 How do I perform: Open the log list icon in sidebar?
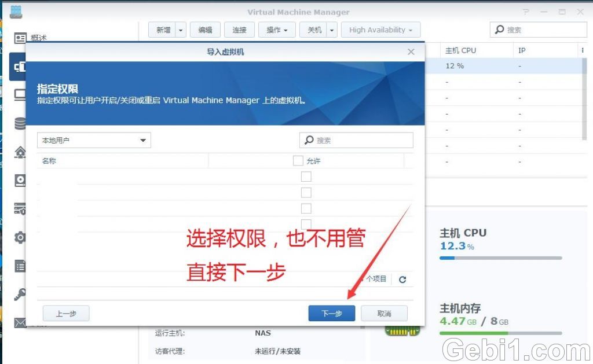point(20,266)
